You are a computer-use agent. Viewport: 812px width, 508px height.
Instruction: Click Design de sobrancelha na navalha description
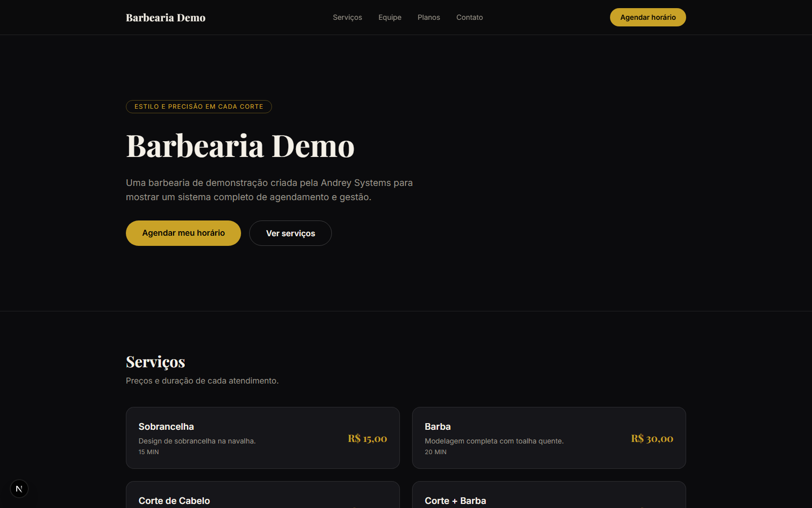click(x=197, y=441)
